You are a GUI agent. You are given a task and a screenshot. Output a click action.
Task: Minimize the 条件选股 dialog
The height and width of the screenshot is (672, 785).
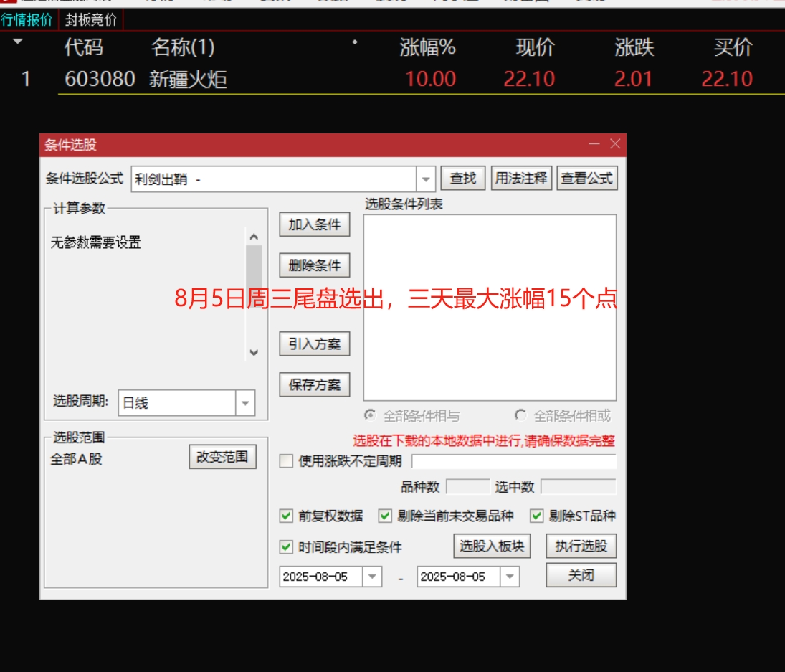(x=594, y=144)
